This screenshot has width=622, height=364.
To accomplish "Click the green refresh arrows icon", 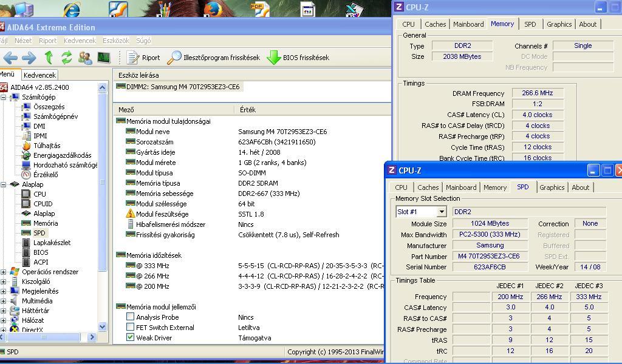I will tap(67, 58).
